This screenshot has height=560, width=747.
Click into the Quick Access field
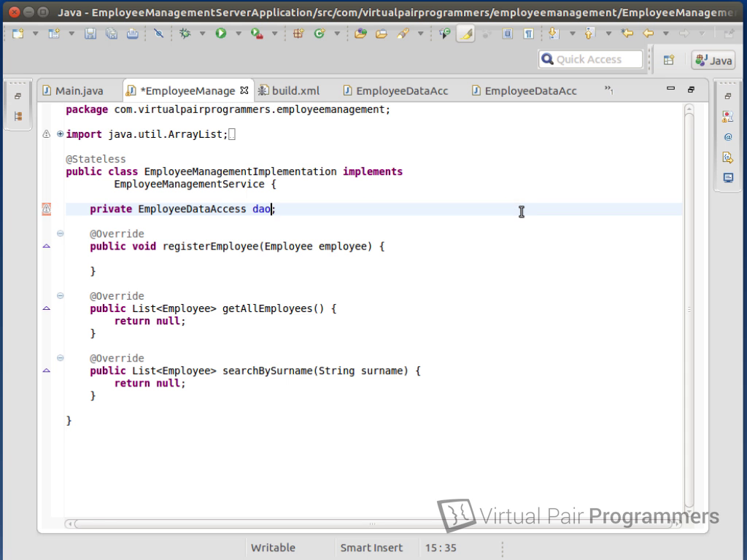coord(591,60)
